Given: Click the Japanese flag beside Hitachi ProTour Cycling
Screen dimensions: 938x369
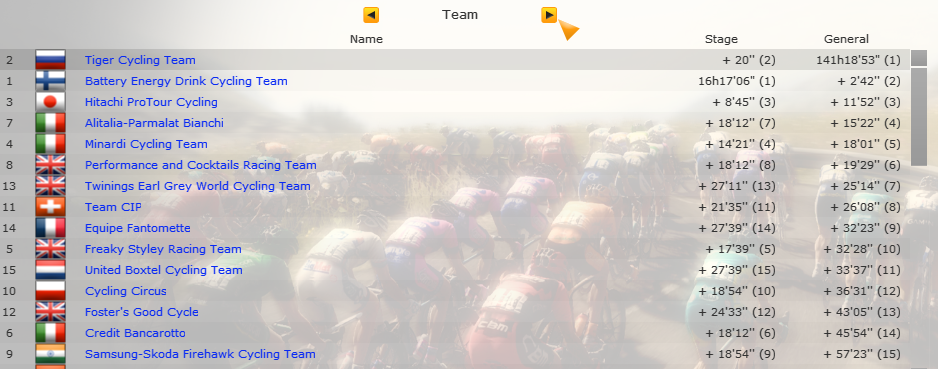Looking at the screenshot, I should click(50, 102).
